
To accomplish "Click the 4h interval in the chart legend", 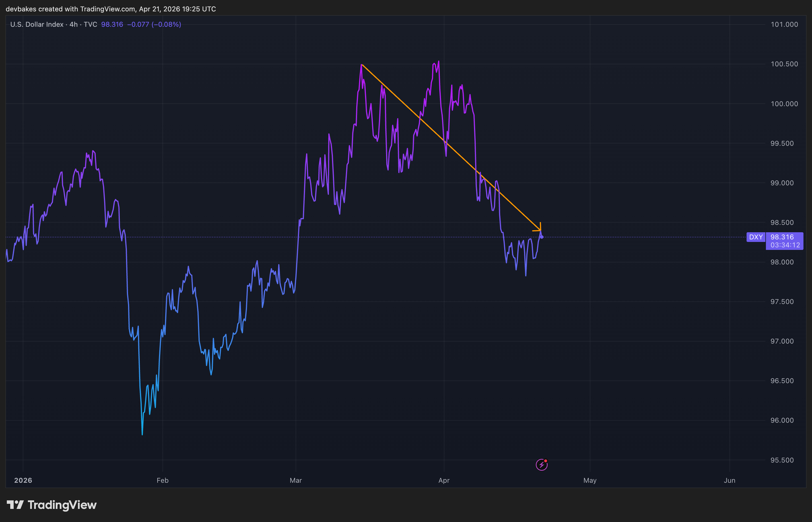I will pos(73,24).
